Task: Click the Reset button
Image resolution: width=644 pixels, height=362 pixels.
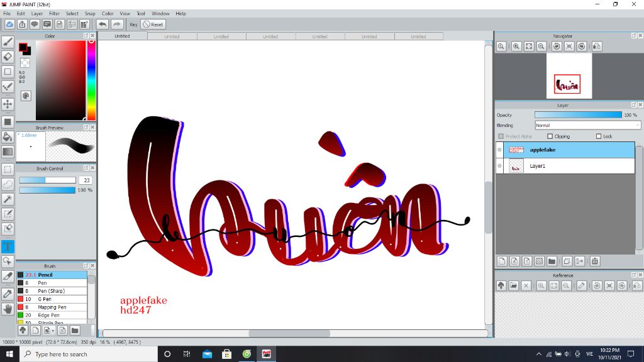Action: click(x=153, y=25)
